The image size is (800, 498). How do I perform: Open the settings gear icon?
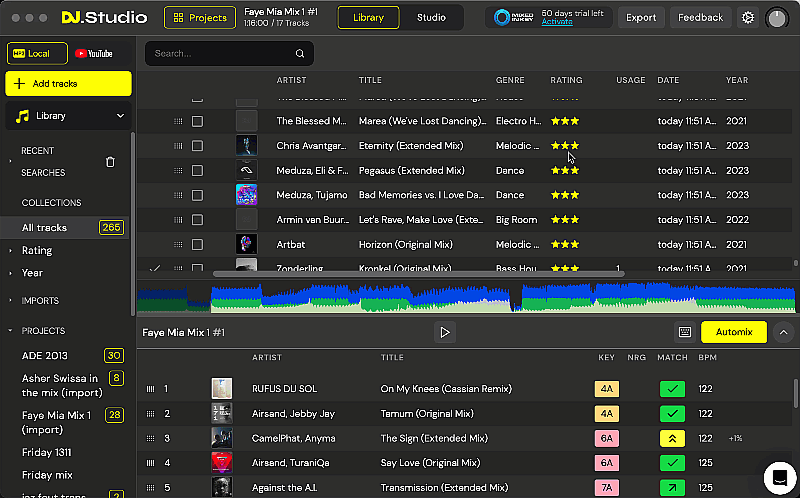(x=748, y=17)
